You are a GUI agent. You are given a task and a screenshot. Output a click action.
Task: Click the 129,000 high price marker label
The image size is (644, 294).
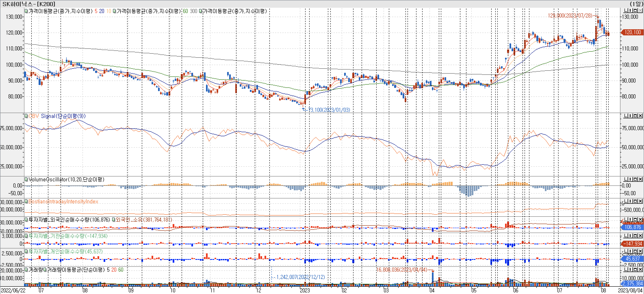pos(570,15)
